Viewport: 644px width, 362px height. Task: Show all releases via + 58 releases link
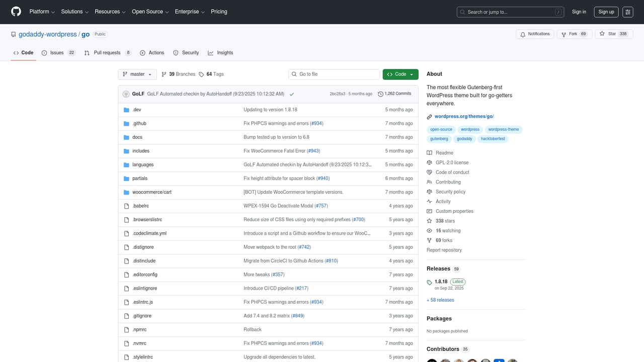tap(440, 300)
